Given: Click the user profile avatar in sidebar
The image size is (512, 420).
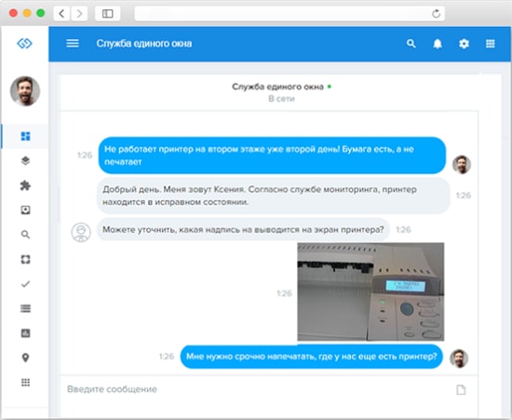Looking at the screenshot, I should (x=25, y=91).
